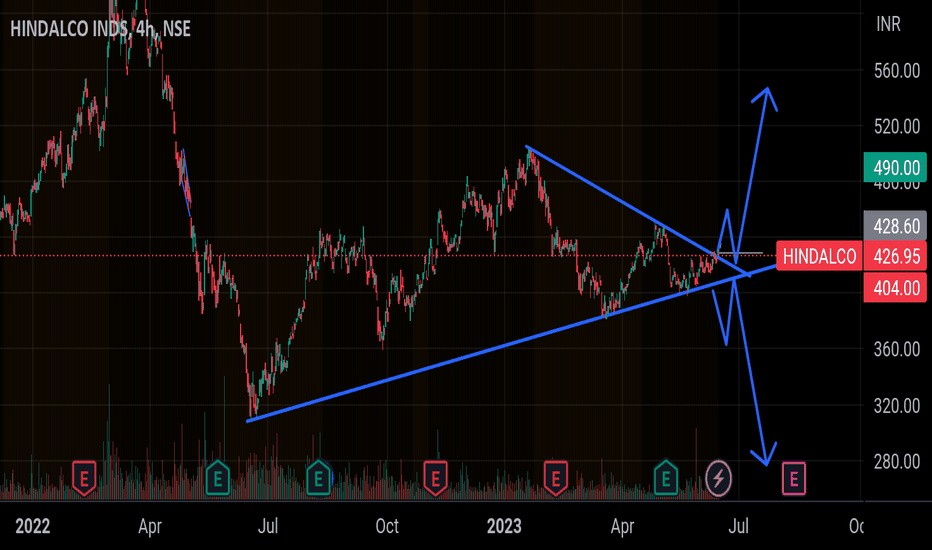
Task: Click the red earnings marker just after 2023 label
Action: point(556,478)
